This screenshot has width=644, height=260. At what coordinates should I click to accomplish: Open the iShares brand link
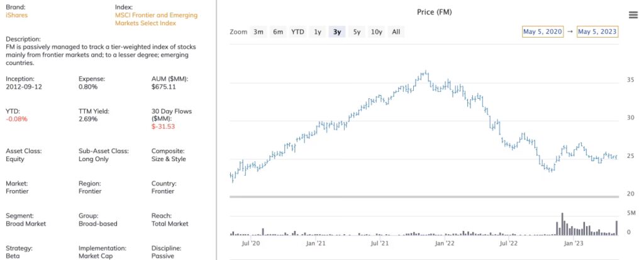click(16, 14)
